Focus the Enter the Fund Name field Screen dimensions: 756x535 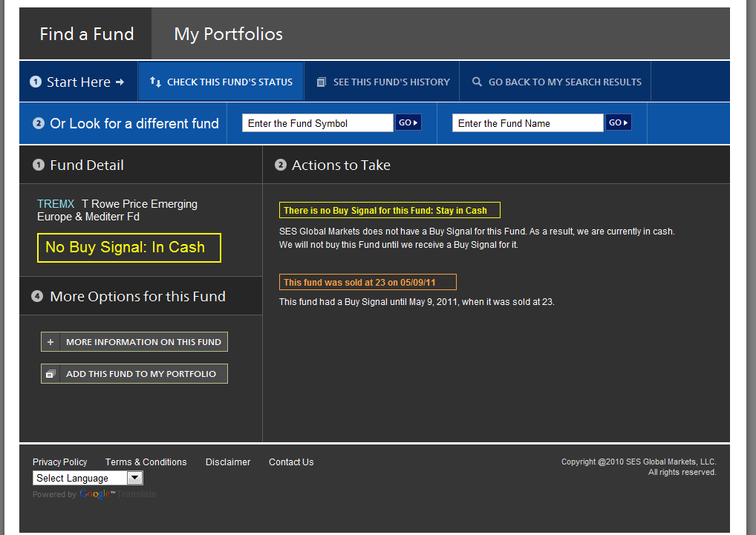[x=527, y=123]
